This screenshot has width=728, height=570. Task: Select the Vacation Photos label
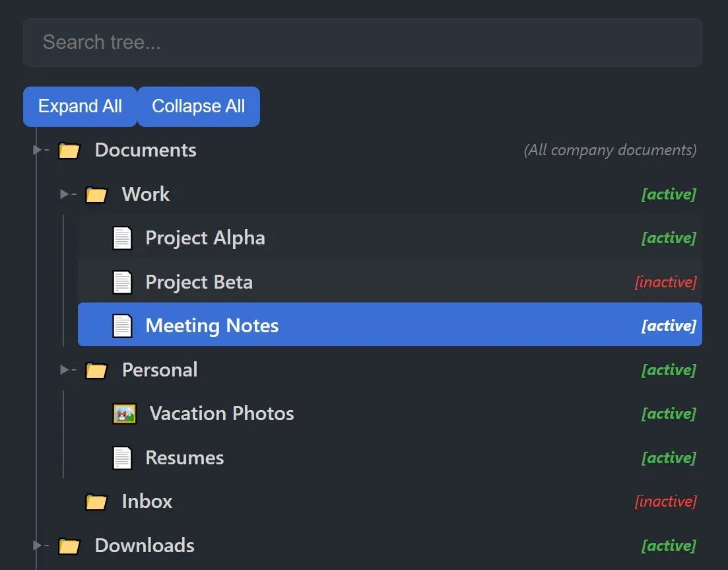[x=222, y=414]
